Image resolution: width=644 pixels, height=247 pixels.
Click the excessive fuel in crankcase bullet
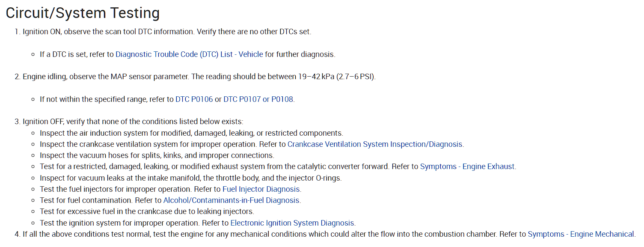(147, 211)
